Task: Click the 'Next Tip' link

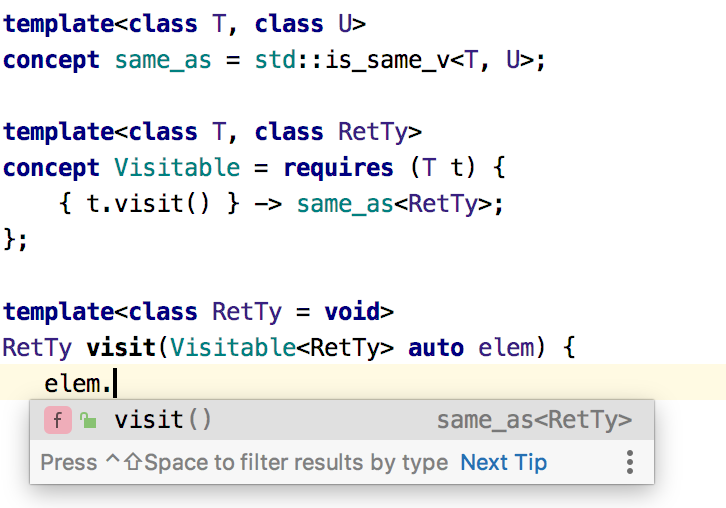Action: pyautogui.click(x=503, y=463)
